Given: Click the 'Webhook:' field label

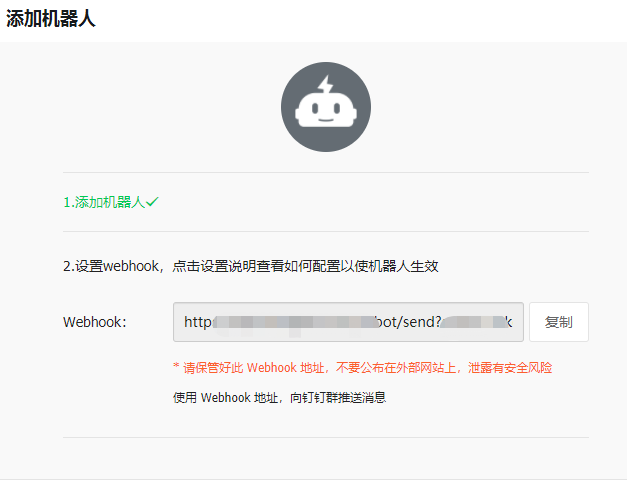Looking at the screenshot, I should pyautogui.click(x=95, y=322).
